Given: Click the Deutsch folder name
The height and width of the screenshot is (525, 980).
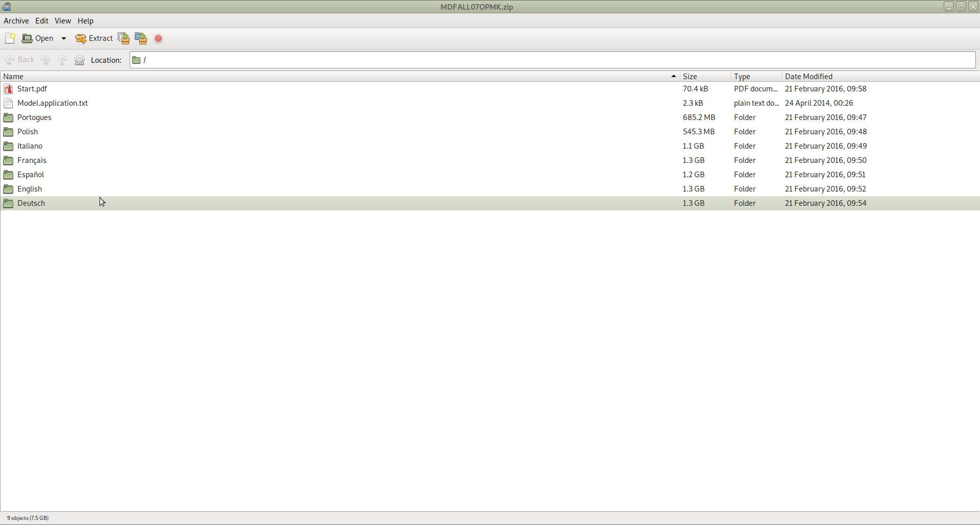Looking at the screenshot, I should point(31,203).
